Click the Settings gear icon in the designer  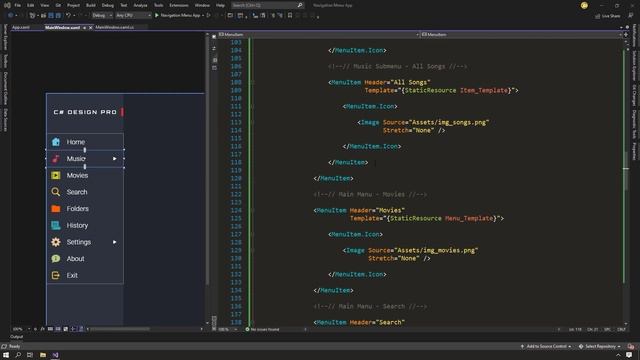click(x=56, y=242)
